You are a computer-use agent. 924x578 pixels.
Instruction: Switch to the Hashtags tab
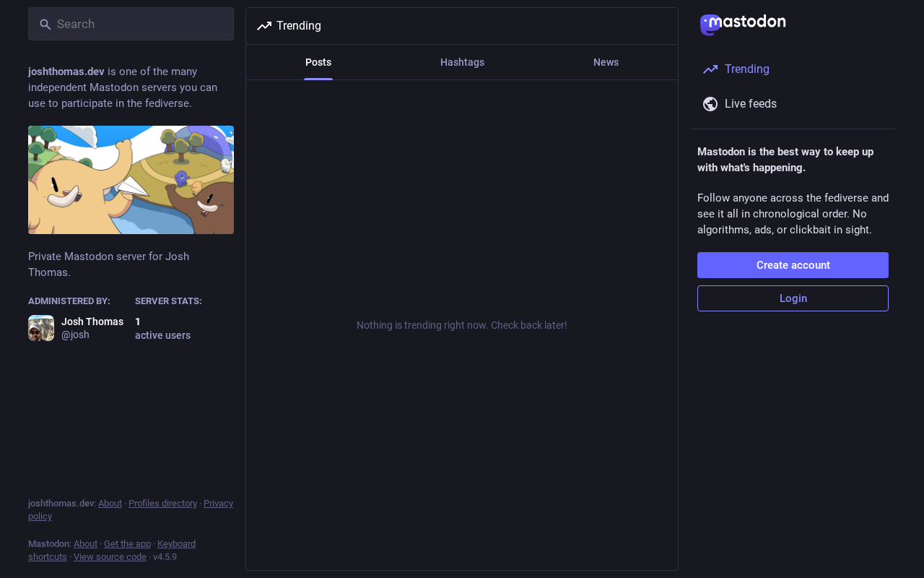[462, 62]
